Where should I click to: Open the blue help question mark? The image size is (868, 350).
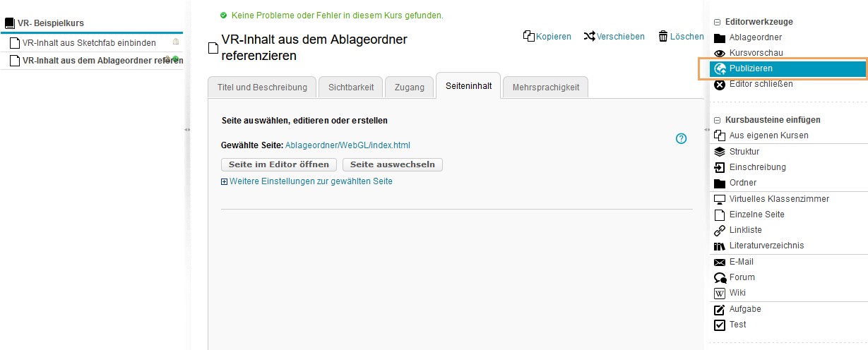tap(681, 138)
